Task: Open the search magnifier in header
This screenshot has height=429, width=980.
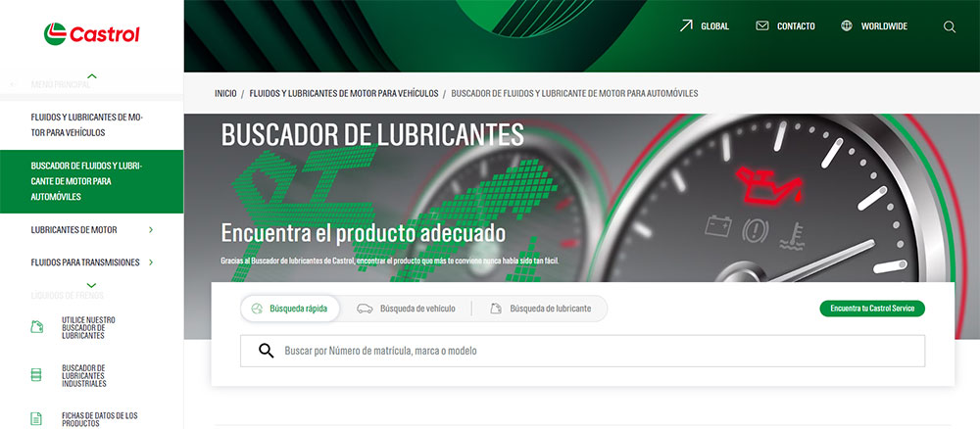Action: click(x=949, y=26)
